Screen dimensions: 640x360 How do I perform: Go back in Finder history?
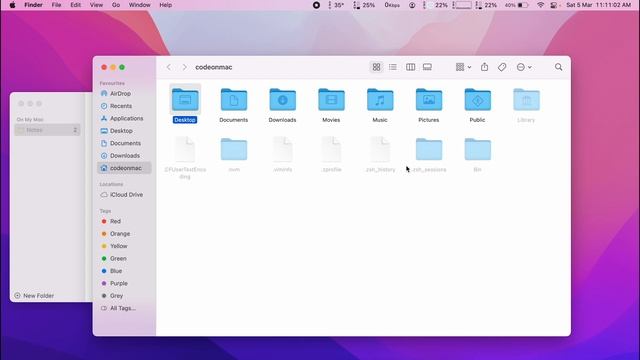(x=169, y=67)
